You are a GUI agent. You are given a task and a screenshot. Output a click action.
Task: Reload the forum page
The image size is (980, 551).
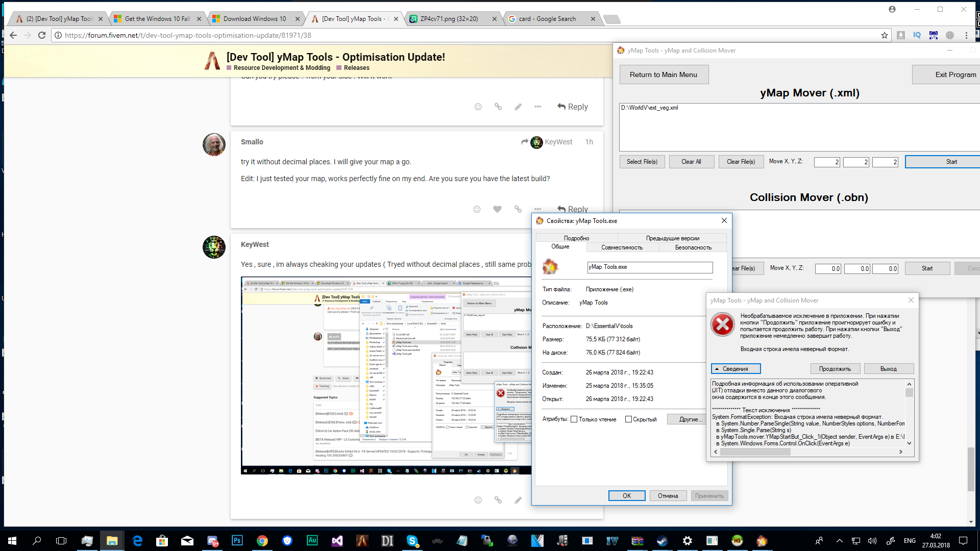click(42, 35)
